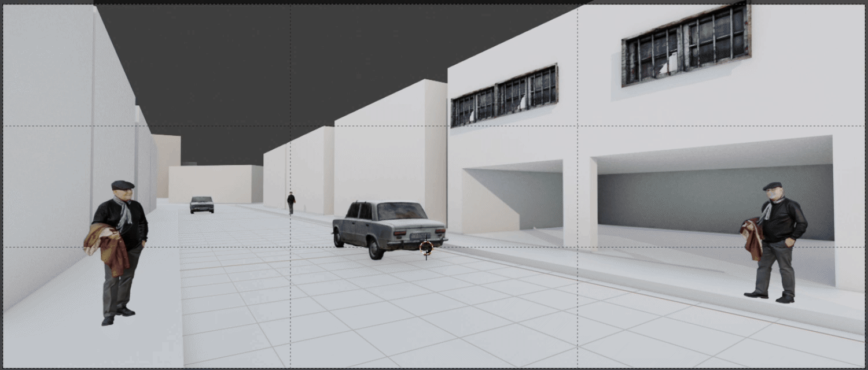The height and width of the screenshot is (370, 868).
Task: Click the rear windshield of the grey sedan
Action: 402,211
